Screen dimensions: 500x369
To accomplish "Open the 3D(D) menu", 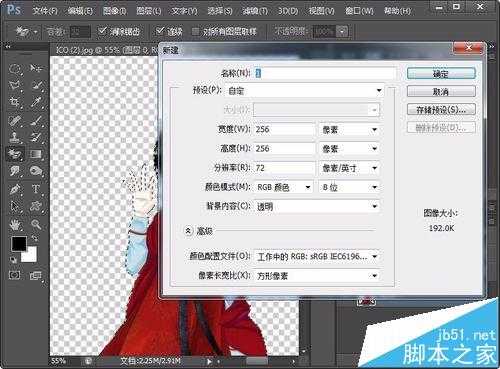I will pyautogui.click(x=288, y=11).
